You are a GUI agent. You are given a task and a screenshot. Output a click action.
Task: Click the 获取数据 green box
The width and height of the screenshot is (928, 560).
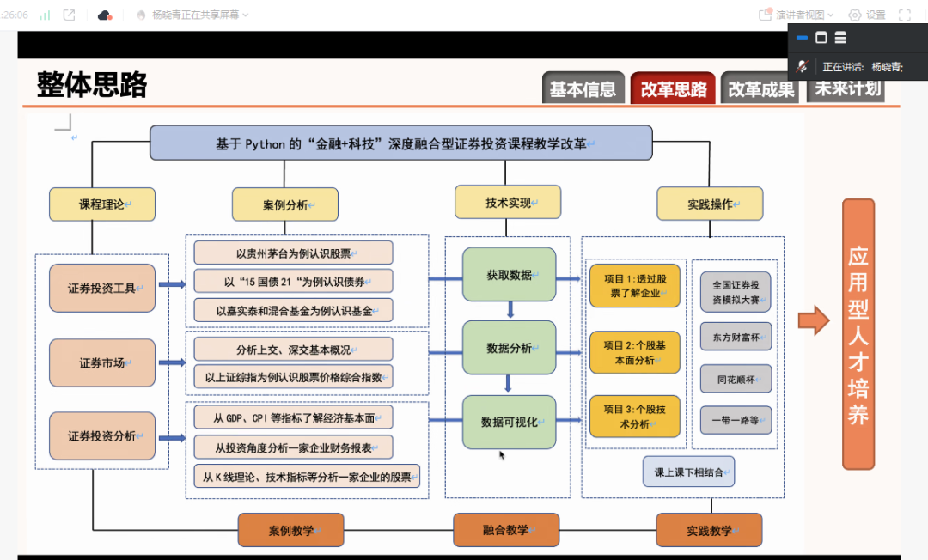(x=509, y=276)
